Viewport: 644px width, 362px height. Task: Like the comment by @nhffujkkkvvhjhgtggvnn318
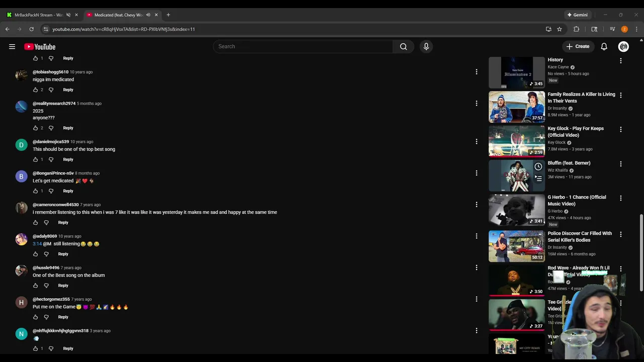pos(35,348)
